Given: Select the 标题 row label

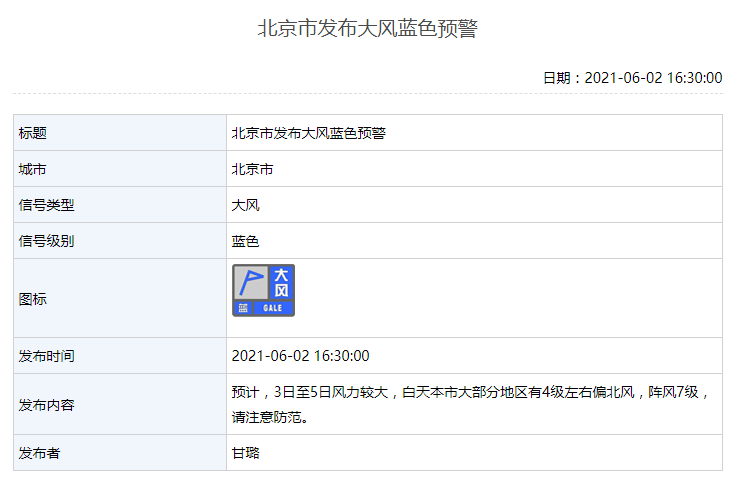Looking at the screenshot, I should (x=33, y=133).
